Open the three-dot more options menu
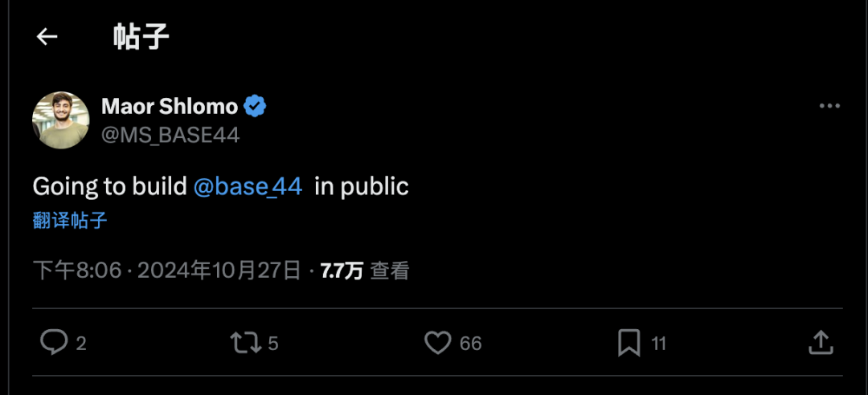This screenshot has width=868, height=395. click(829, 107)
